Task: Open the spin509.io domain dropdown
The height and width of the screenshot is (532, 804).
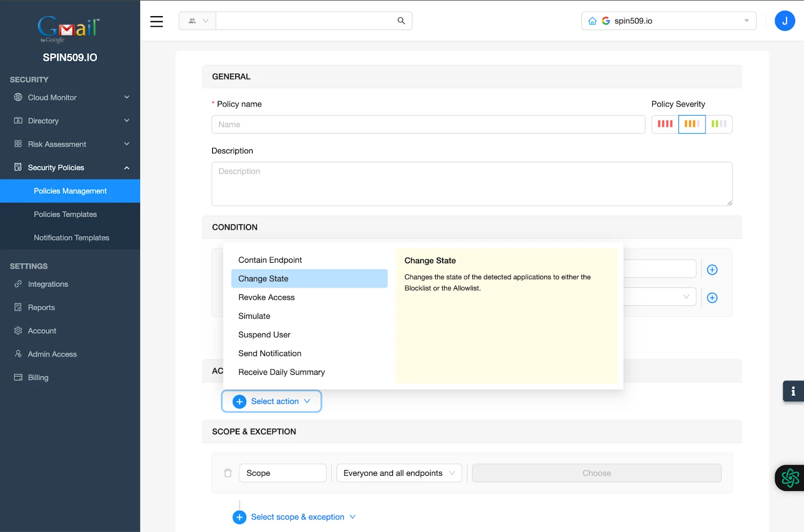Action: [x=746, y=21]
